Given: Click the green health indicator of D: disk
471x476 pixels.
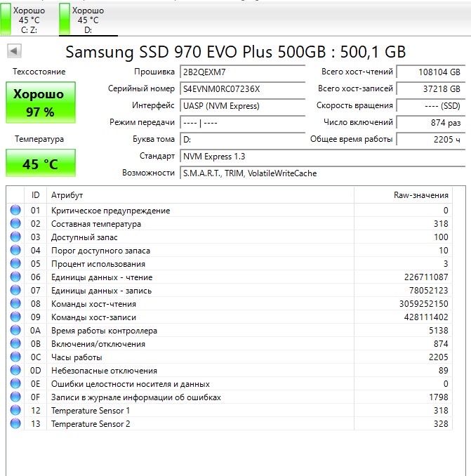Looking at the screenshot, I should (x=65, y=19).
